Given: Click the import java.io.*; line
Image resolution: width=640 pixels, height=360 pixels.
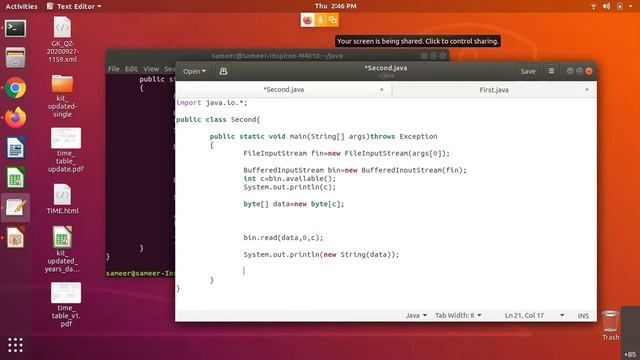Looking at the screenshot, I should 211,103.
